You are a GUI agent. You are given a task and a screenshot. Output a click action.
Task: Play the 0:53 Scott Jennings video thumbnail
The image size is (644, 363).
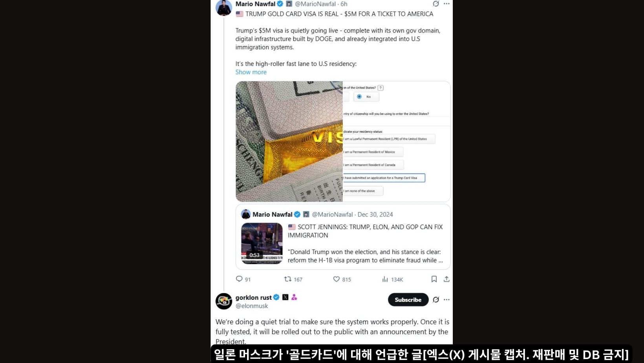pos(262,243)
